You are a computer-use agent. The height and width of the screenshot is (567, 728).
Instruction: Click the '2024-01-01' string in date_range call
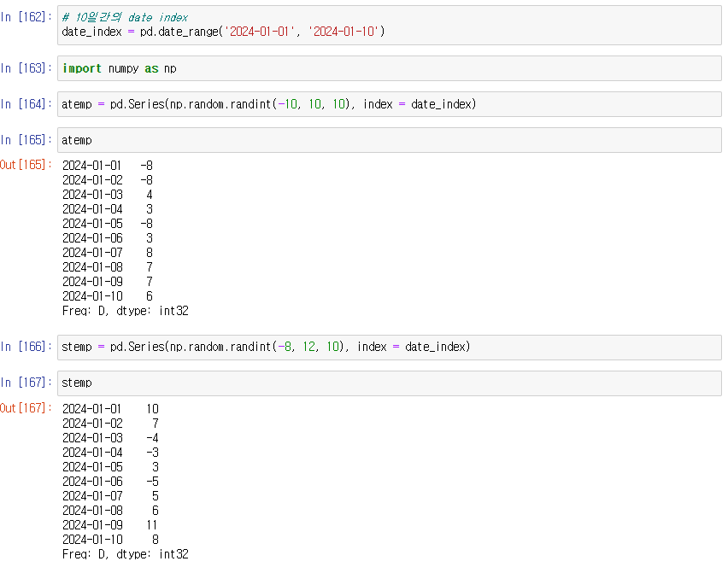tap(260, 32)
